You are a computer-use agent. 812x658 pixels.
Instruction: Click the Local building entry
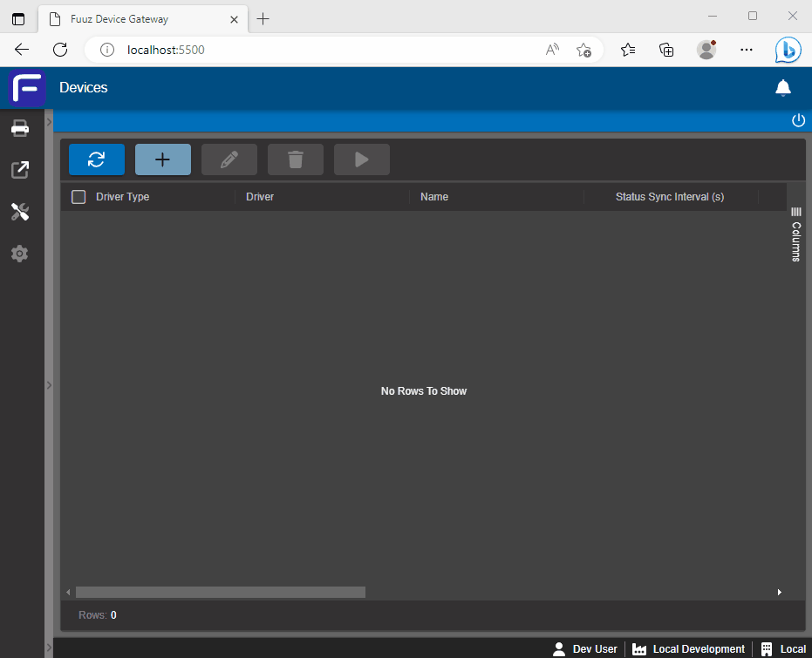[x=783, y=649]
